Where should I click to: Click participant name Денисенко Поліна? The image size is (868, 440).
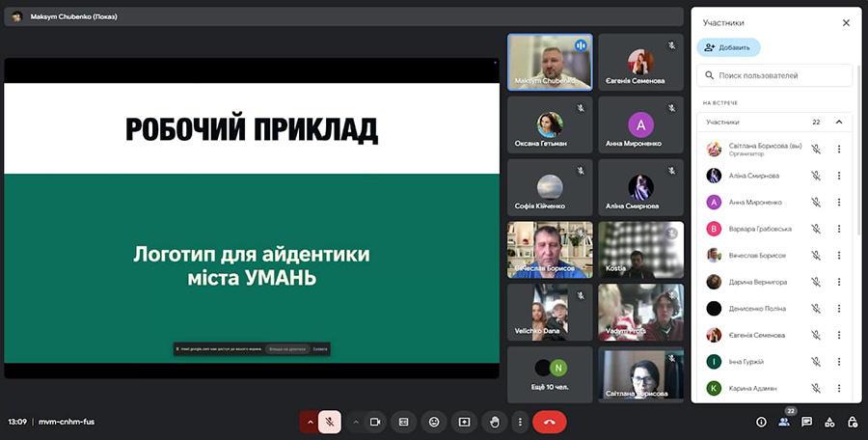click(757, 309)
